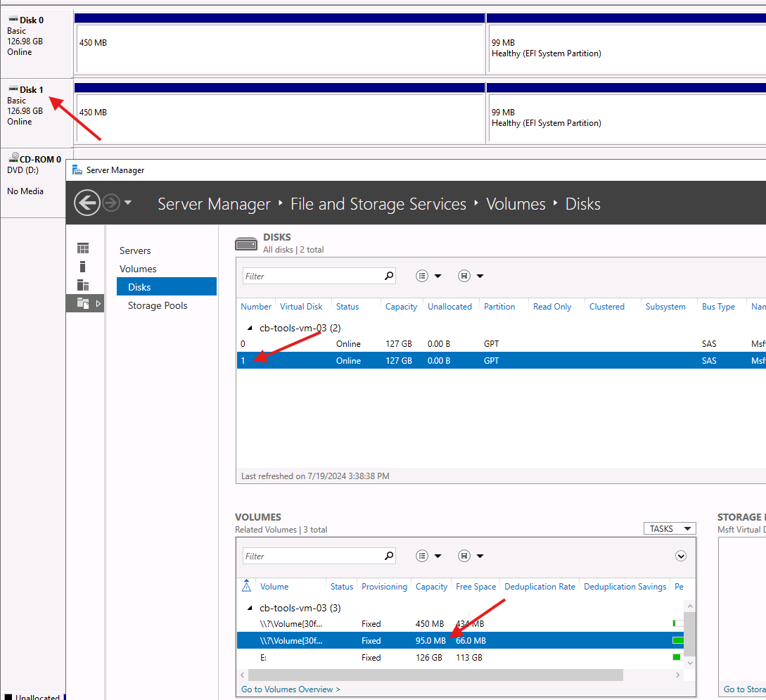Image resolution: width=766 pixels, height=700 pixels.
Task: Open the All Servers sidebar icon
Action: (83, 285)
